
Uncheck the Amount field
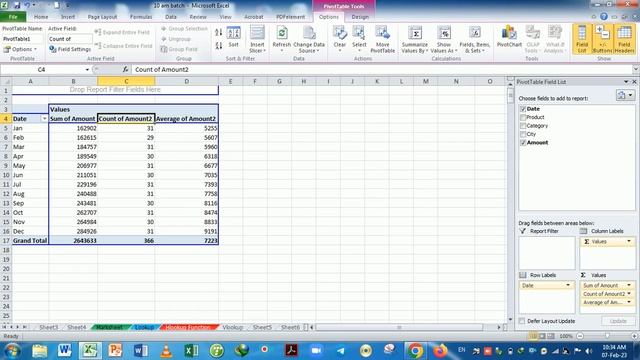[523, 142]
